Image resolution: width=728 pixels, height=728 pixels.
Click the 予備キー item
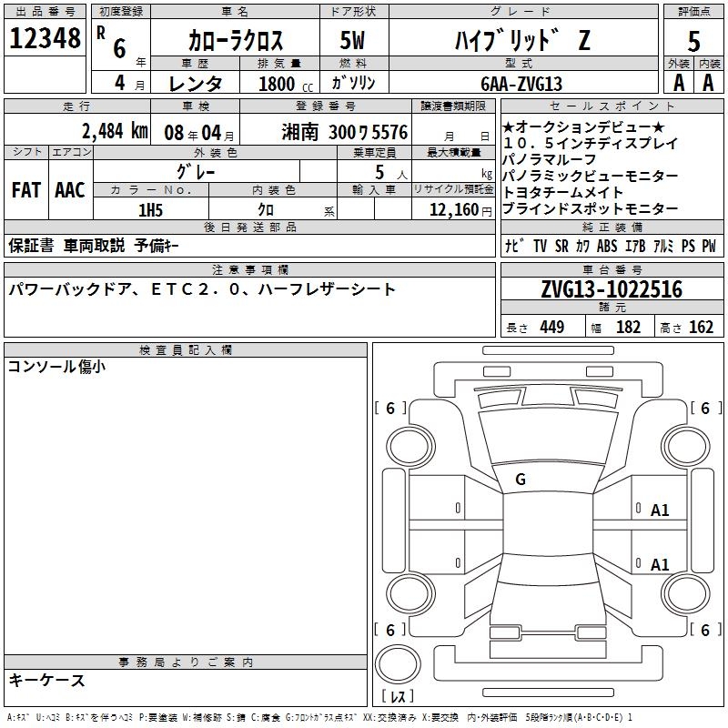click(x=156, y=246)
